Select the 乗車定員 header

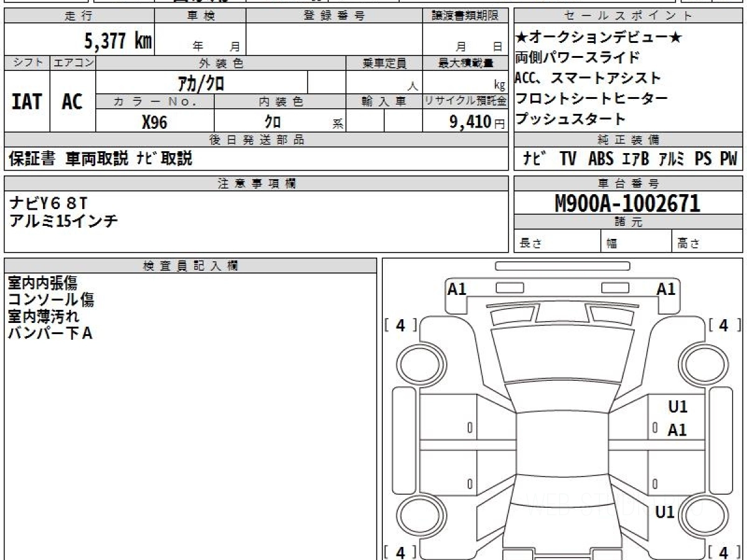tap(384, 63)
